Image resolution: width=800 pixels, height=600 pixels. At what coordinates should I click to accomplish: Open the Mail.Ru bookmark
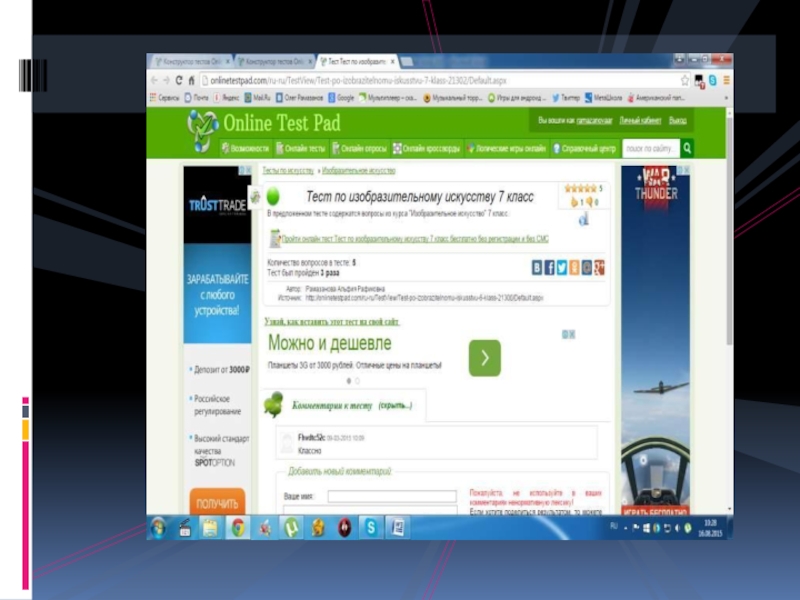(258, 97)
